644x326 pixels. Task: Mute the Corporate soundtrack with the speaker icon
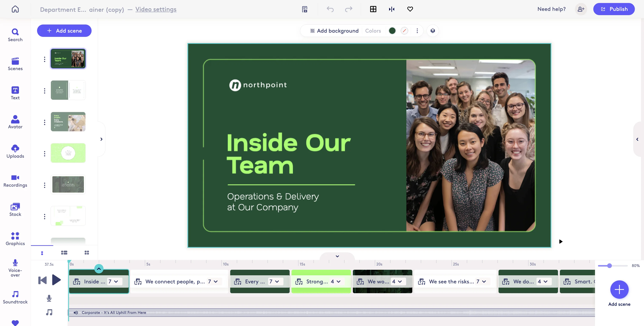[76, 313]
